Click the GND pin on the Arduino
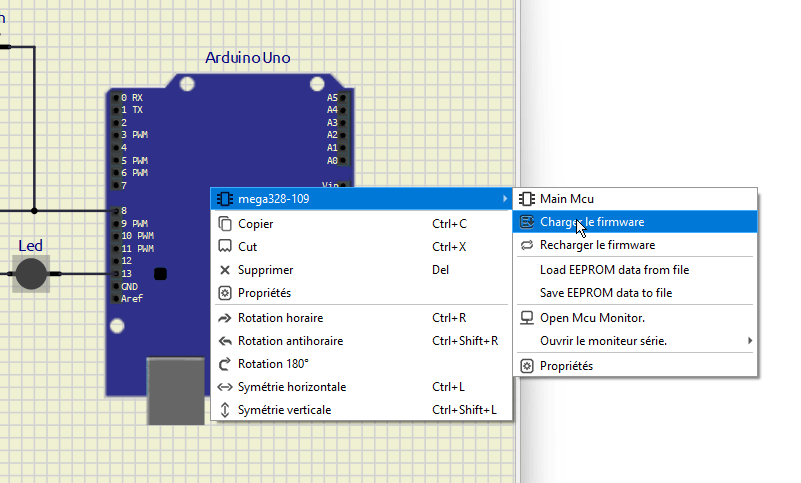Image resolution: width=801 pixels, height=483 pixels. coord(116,286)
